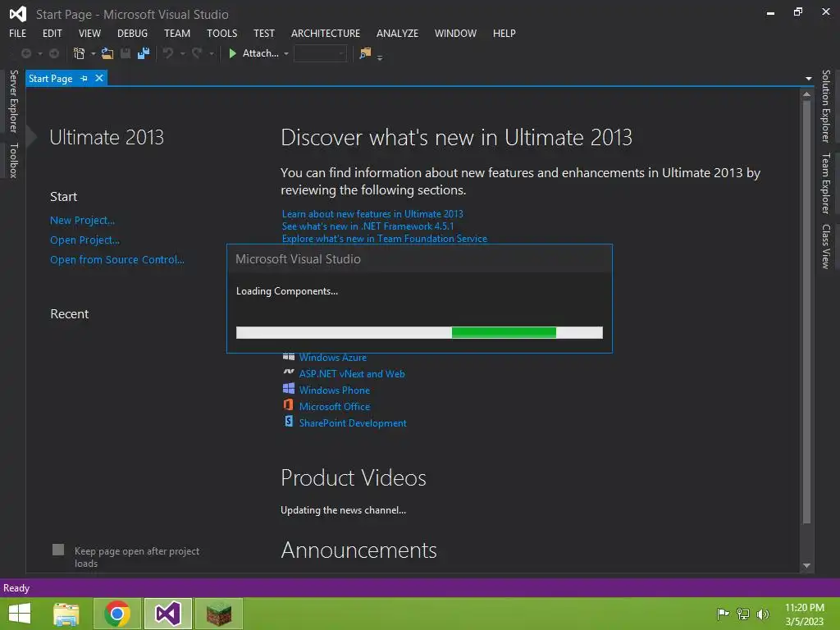Image resolution: width=840 pixels, height=630 pixels.
Task: Open the EDIT menu
Action: tap(52, 33)
